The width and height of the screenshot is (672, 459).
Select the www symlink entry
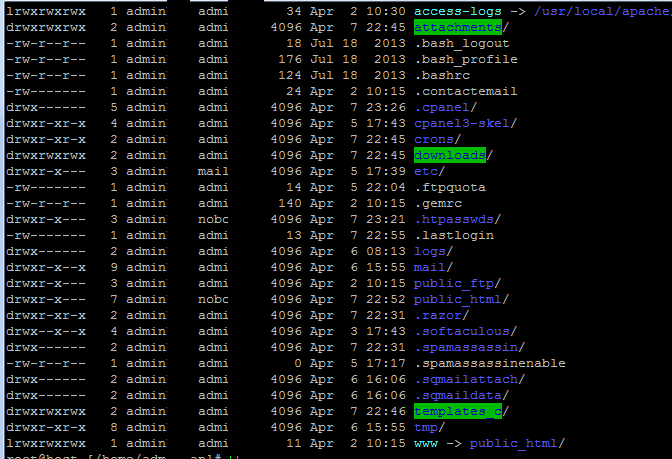tap(426, 443)
